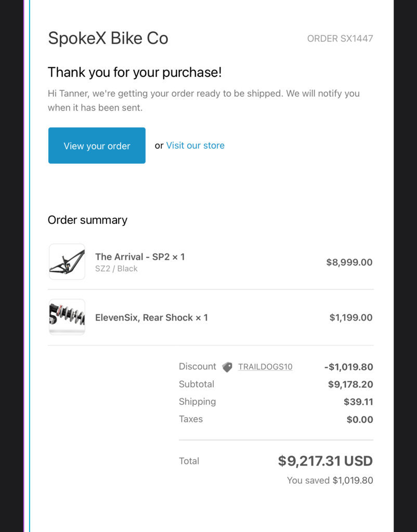This screenshot has height=532, width=417.
Task: Click the SpokeX Bike Co header
Action: (x=108, y=38)
